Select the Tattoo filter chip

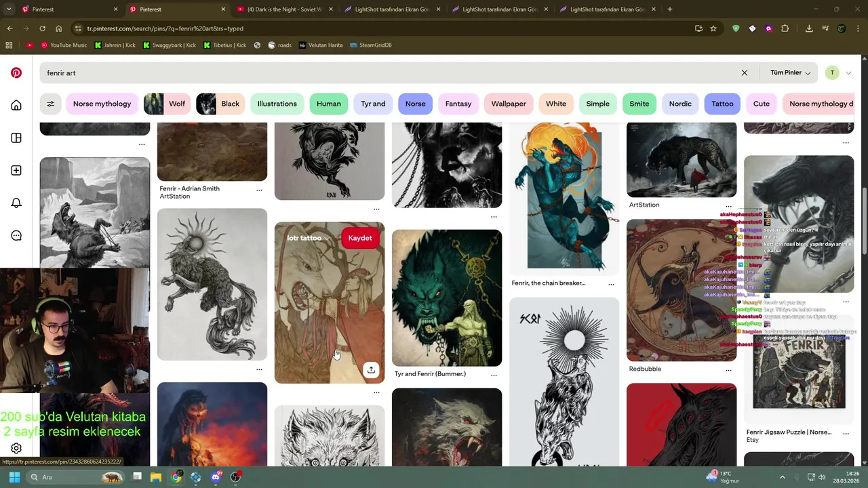tap(722, 104)
